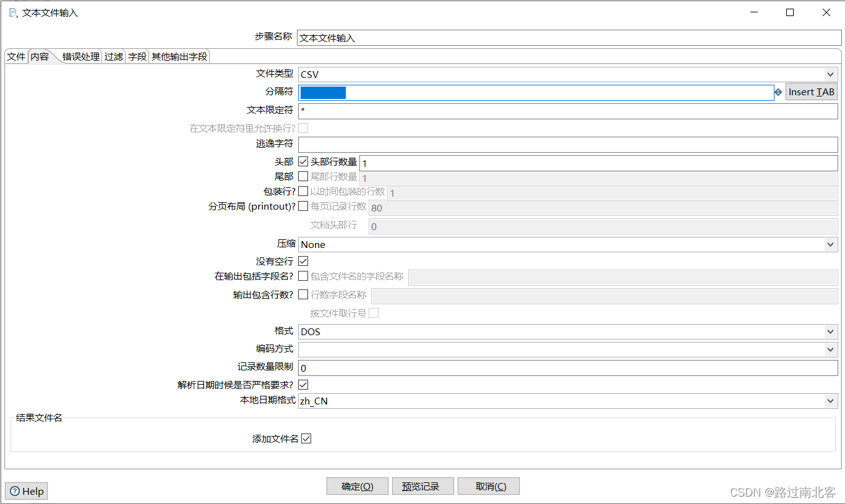Enable 输出包含行数 checkbox
845x504 pixels.
tap(303, 294)
